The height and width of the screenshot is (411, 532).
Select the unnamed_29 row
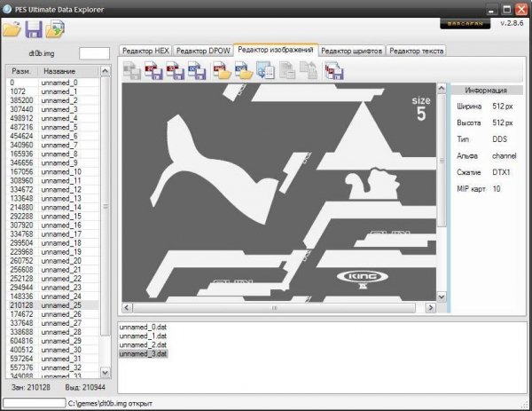53,341
